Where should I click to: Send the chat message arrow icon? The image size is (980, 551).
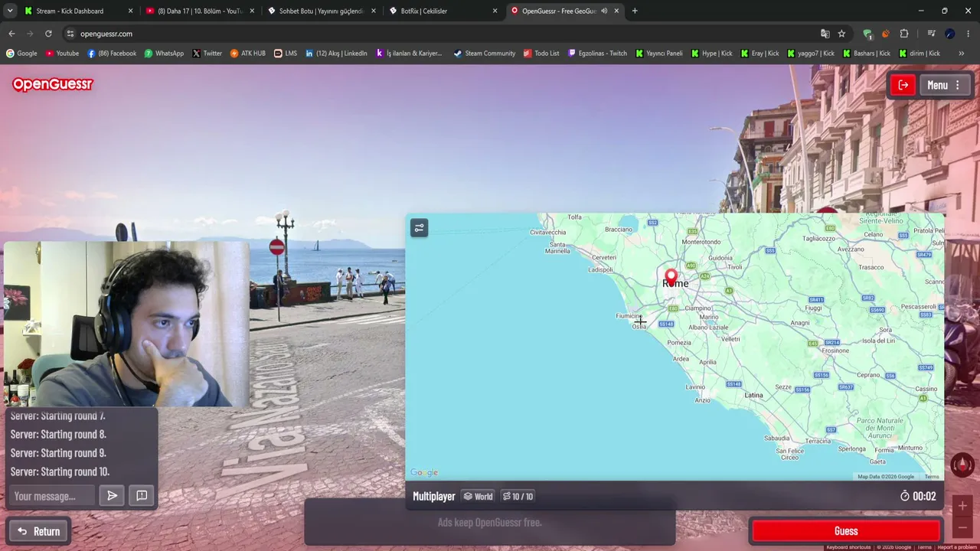pos(112,496)
